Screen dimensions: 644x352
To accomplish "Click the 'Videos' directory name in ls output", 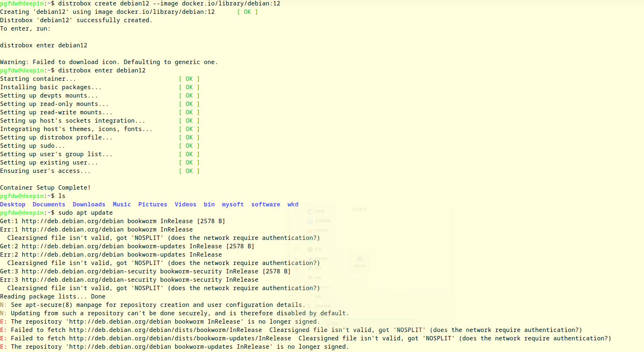I will coord(186,205).
